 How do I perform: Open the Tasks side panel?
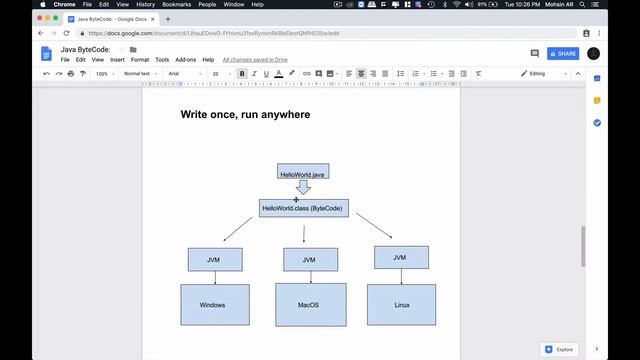click(597, 123)
